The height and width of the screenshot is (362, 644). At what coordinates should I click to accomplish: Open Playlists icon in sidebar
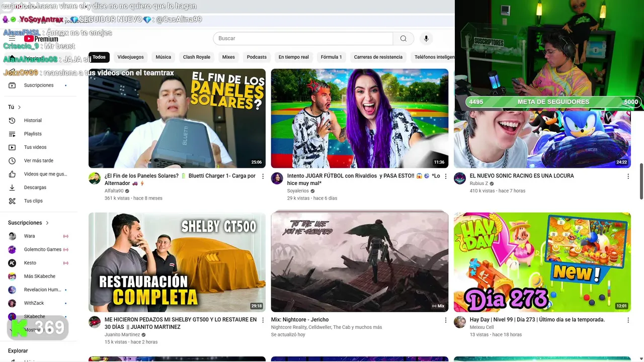(x=12, y=134)
